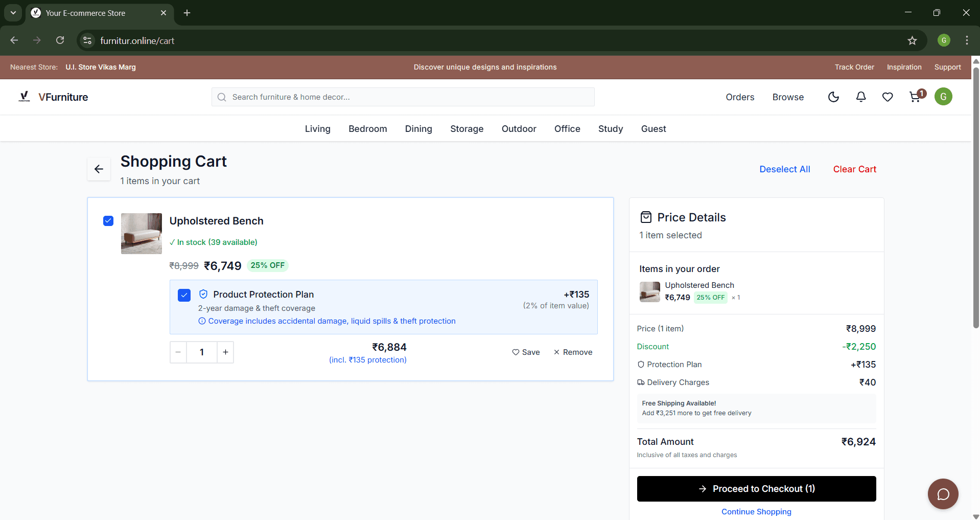Viewport: 980px width, 520px height.
Task: Open Chrome's three-dot menu
Action: click(966, 40)
